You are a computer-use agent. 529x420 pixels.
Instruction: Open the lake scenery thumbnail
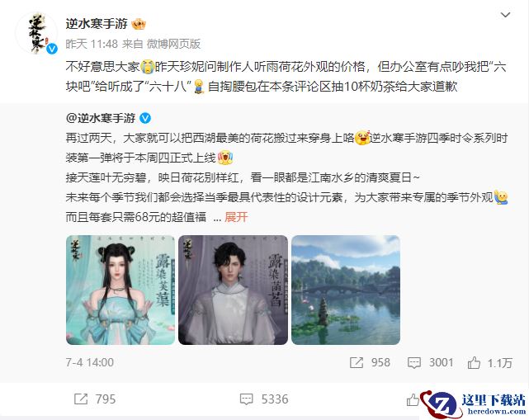click(x=346, y=290)
